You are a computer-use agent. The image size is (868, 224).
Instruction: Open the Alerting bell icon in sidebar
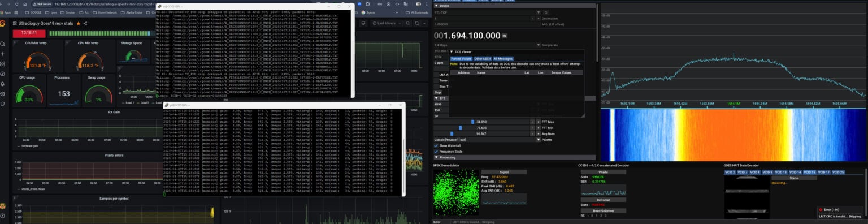[x=3, y=84]
